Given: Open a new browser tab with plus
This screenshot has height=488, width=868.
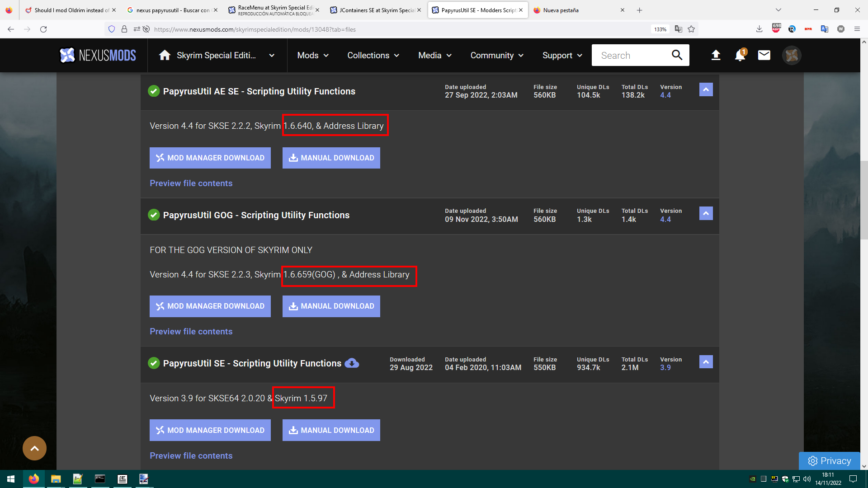Looking at the screenshot, I should click(x=639, y=10).
